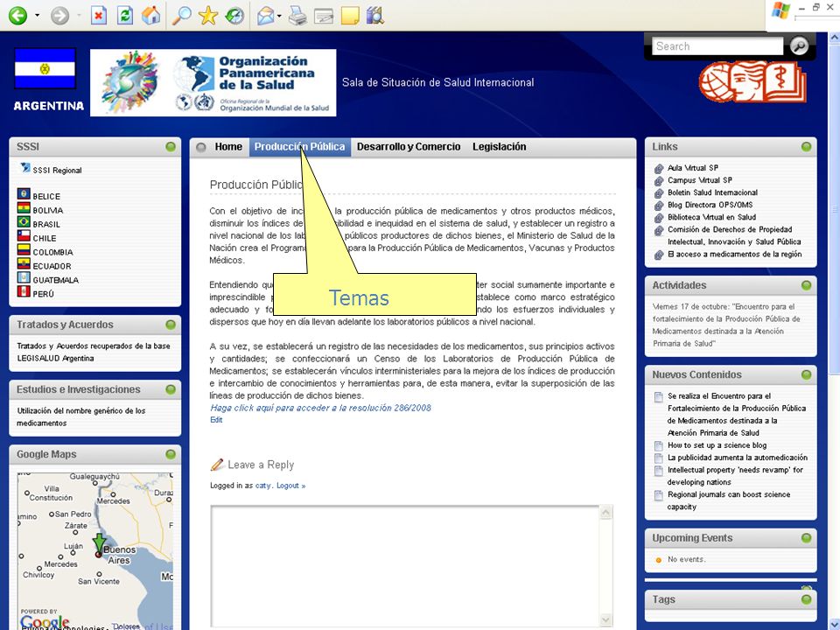840x630 pixels.
Task: Click the Logout link
Action: coord(290,486)
